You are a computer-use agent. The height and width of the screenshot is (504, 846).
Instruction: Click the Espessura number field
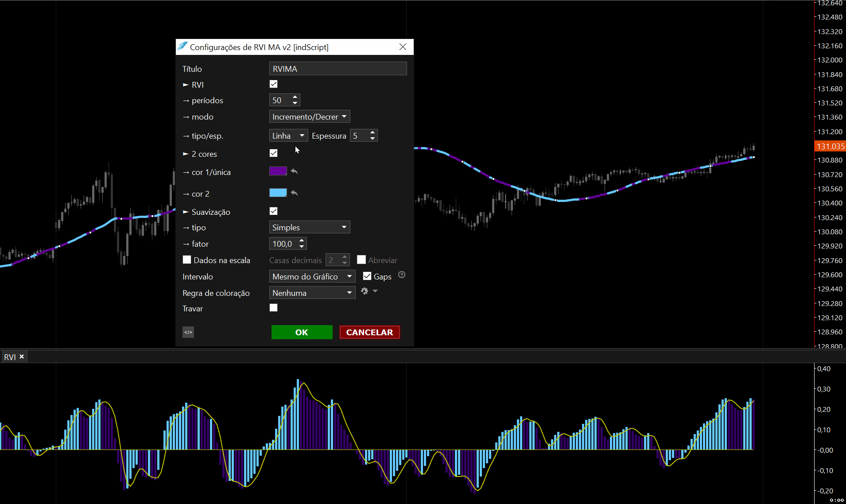(359, 136)
